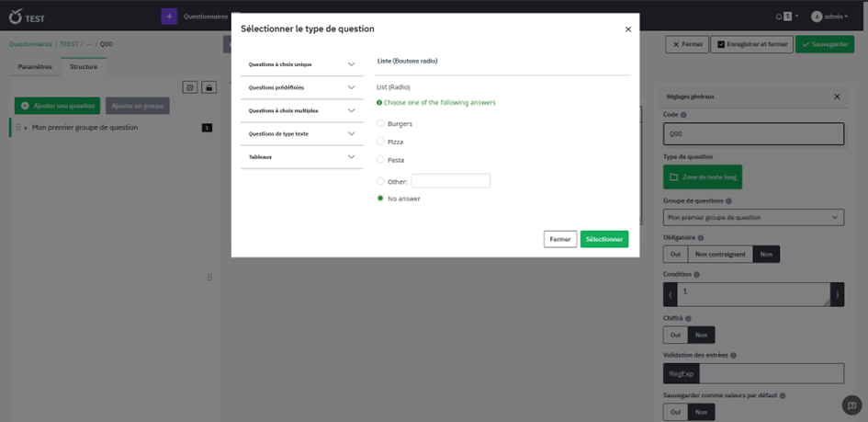
Task: Click the LimeSurvey logo icon
Action: point(16,17)
